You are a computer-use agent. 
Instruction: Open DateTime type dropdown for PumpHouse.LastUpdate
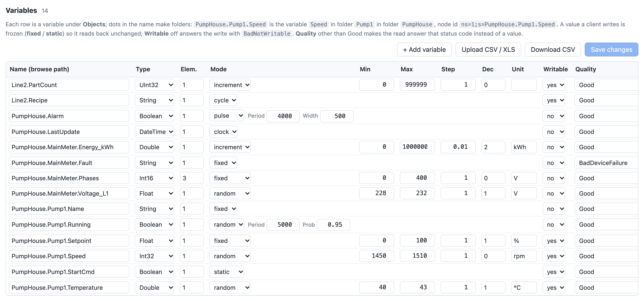point(155,132)
